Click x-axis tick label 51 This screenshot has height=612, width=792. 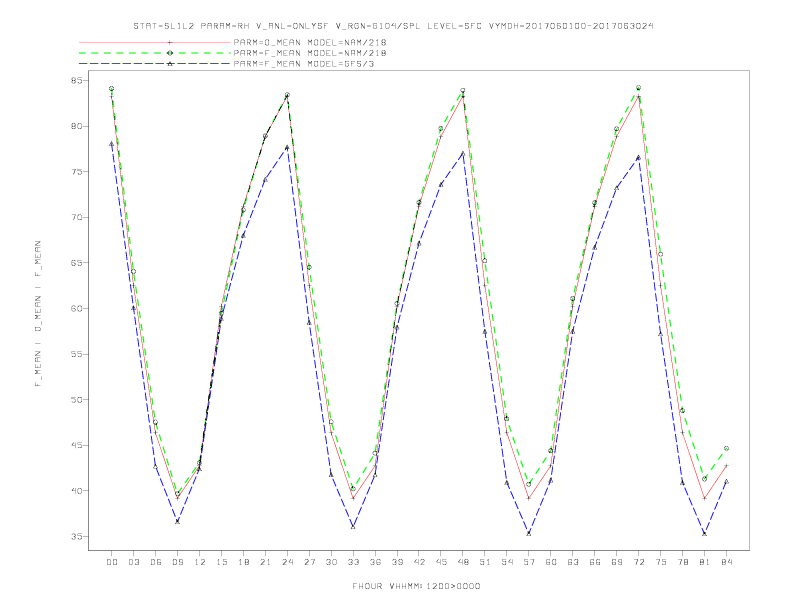point(485,562)
